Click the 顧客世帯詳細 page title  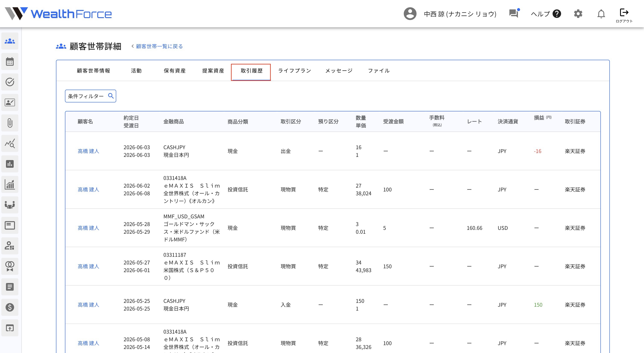pyautogui.click(x=95, y=47)
